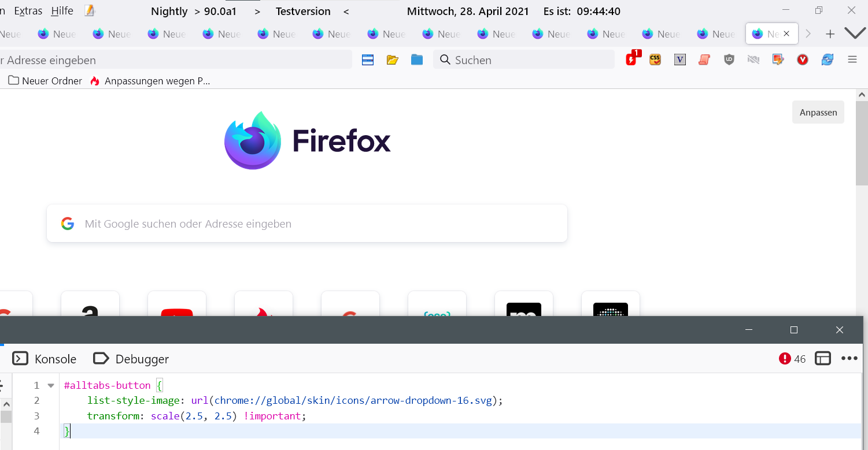
Task: Click the red error icon showing 46
Action: (x=785, y=359)
